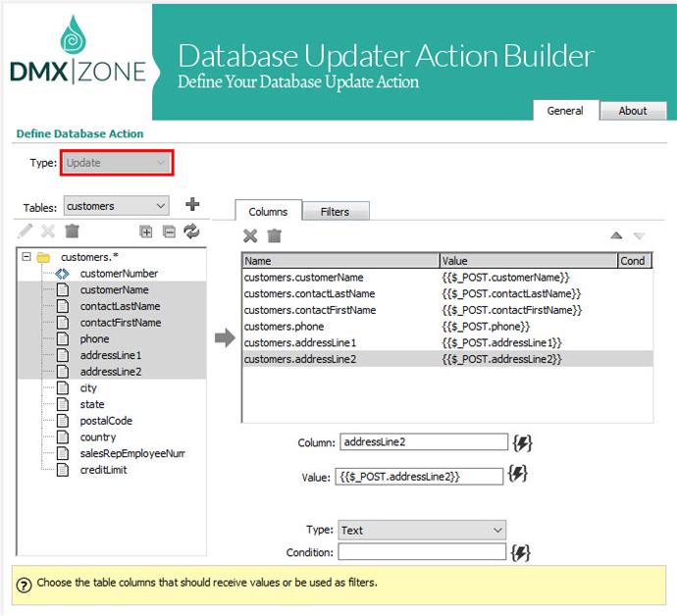
Task: Click the Condition input field
Action: [422, 551]
